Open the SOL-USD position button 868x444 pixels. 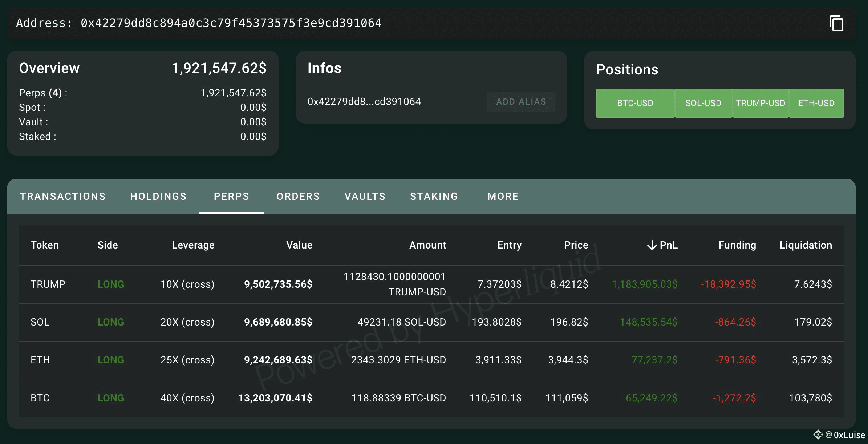[x=703, y=103]
